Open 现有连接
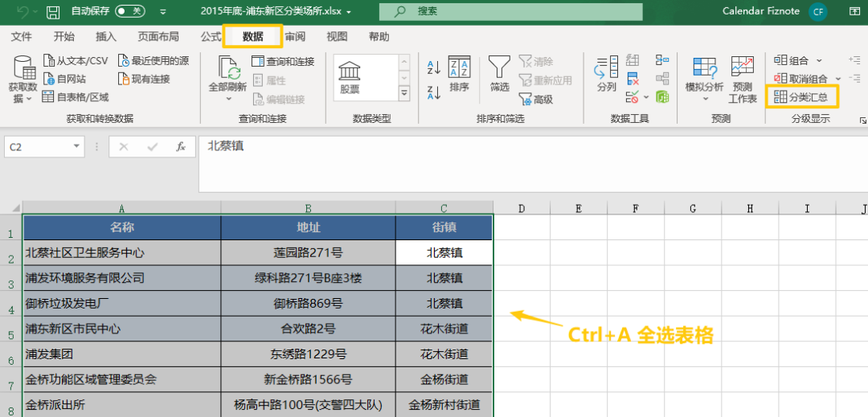 (144, 79)
